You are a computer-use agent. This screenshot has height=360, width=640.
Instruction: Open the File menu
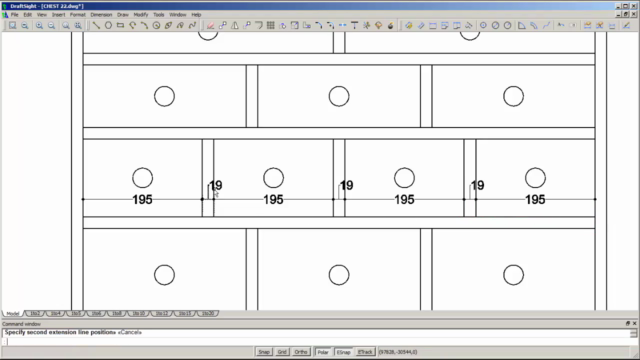pos(15,15)
